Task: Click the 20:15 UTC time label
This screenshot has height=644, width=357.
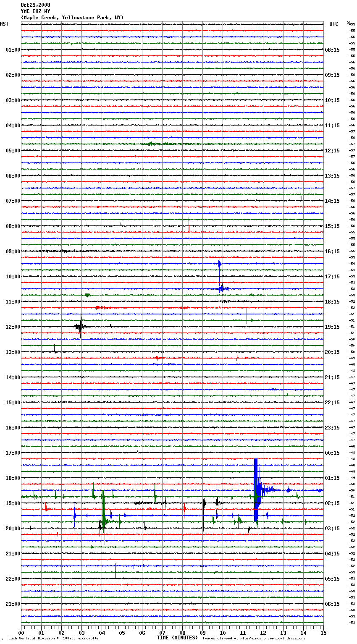Action: click(x=332, y=352)
